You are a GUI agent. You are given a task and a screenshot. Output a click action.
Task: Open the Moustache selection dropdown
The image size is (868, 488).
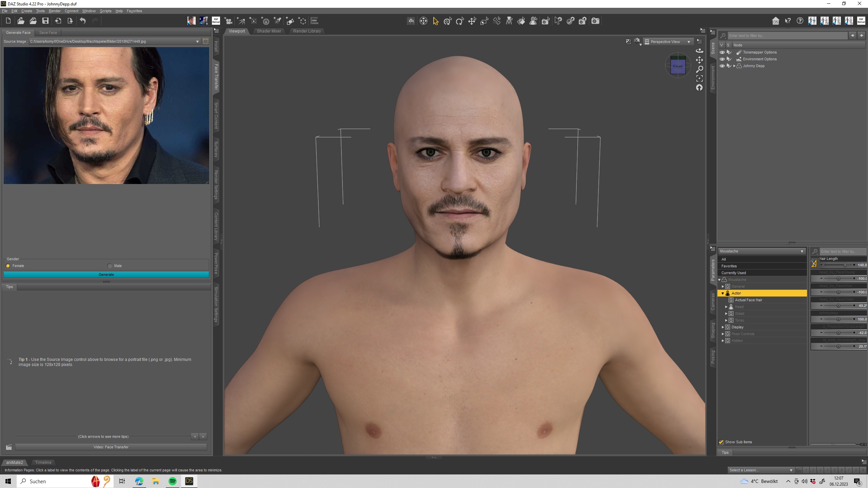pyautogui.click(x=762, y=251)
